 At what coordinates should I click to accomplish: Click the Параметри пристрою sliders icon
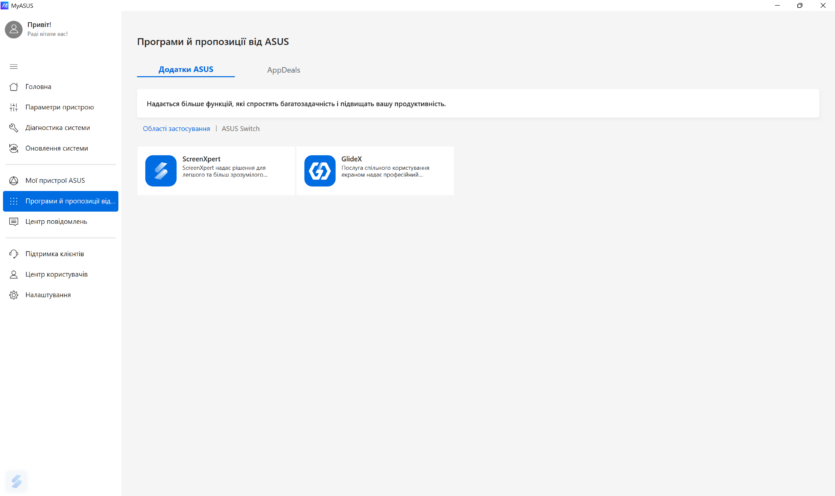(14, 107)
